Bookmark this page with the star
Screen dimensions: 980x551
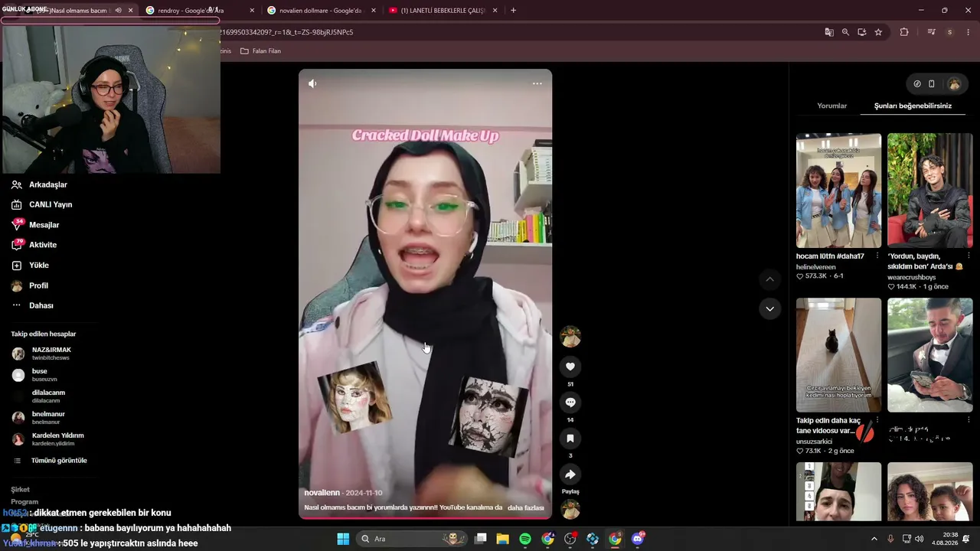coord(878,32)
